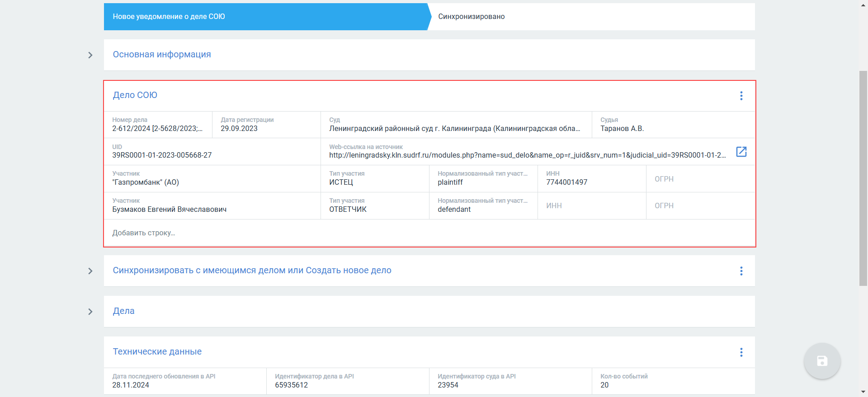The height and width of the screenshot is (397, 868).
Task: Open three-dot menu for Синхронизировать с имеющимся делом
Action: (x=741, y=271)
